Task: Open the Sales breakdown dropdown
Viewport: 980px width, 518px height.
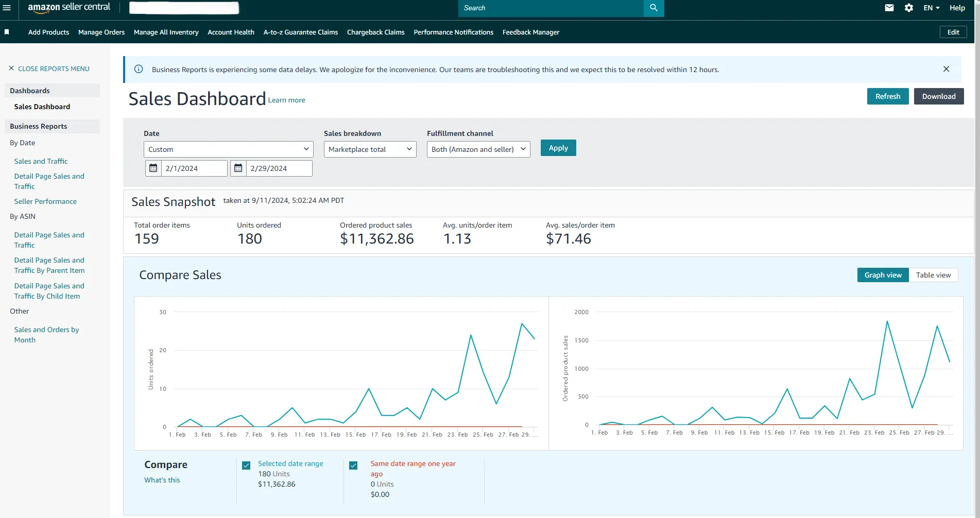Action: [370, 149]
